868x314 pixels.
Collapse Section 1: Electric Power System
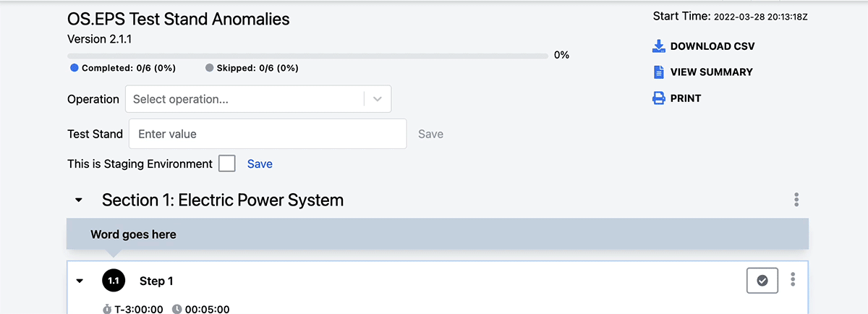(x=80, y=200)
